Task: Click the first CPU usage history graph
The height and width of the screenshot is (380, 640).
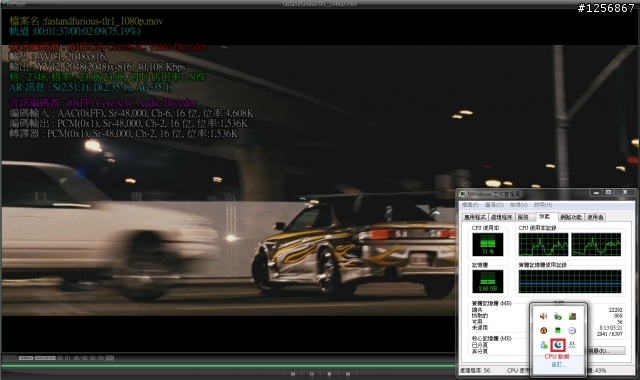Action: (543, 244)
